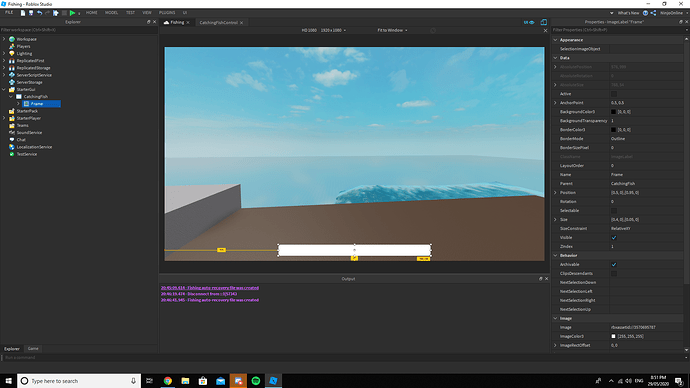Toggle the Active property checkbox
Viewport: 690px width, 388px height.
(x=614, y=94)
